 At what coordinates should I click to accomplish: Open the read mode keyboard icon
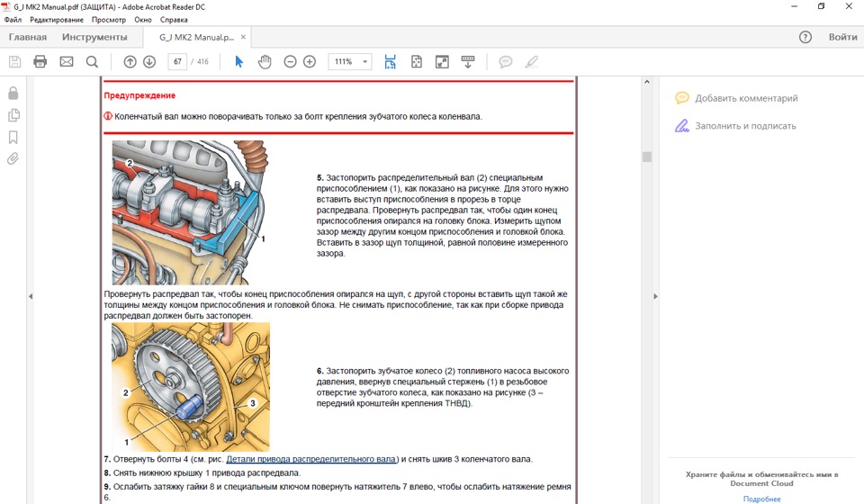[468, 62]
